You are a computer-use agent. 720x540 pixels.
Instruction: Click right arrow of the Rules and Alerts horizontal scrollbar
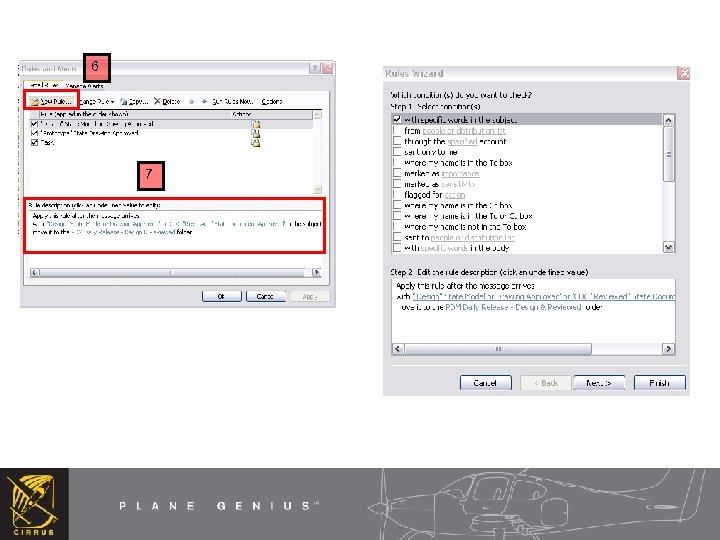[316, 272]
